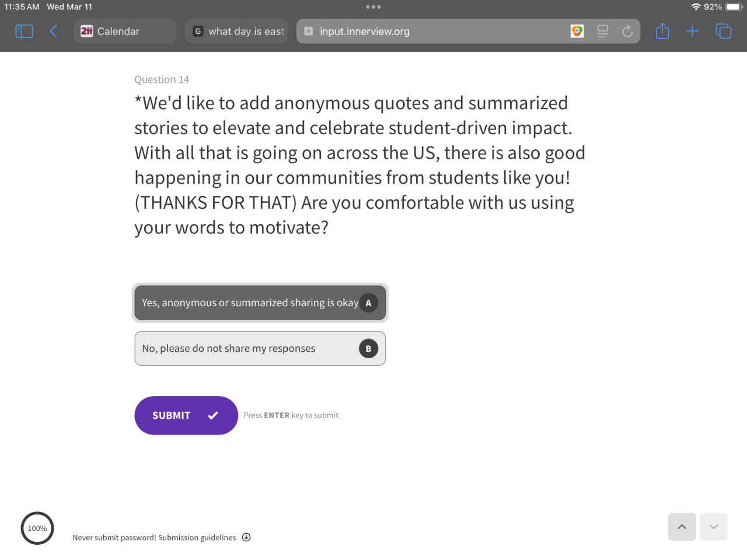Expand the Submission guidelines arrow
Viewport: 747px width, 560px height.
[x=246, y=537]
